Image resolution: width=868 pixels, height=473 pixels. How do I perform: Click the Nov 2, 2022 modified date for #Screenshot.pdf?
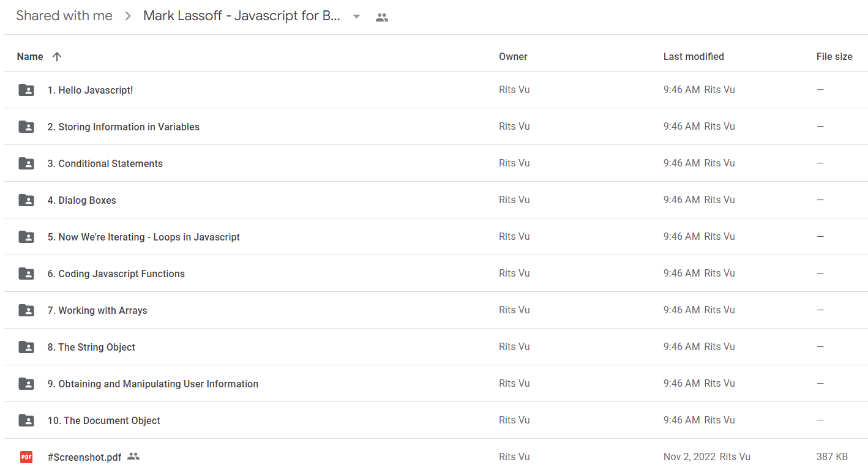(x=689, y=456)
